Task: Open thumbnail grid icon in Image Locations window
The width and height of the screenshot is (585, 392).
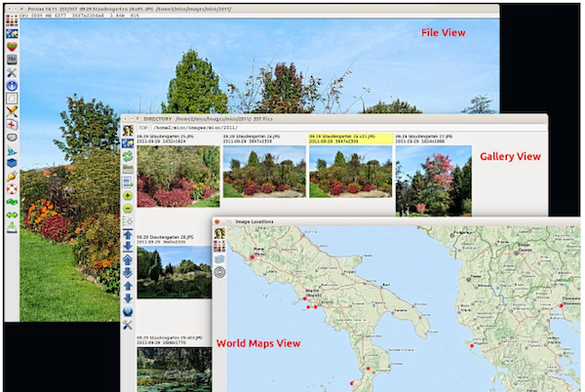Action: click(x=219, y=246)
